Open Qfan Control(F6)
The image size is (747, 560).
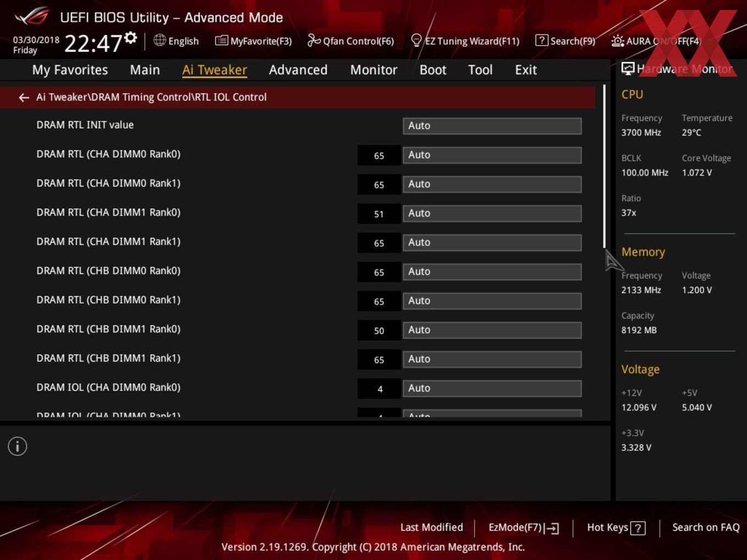click(358, 41)
